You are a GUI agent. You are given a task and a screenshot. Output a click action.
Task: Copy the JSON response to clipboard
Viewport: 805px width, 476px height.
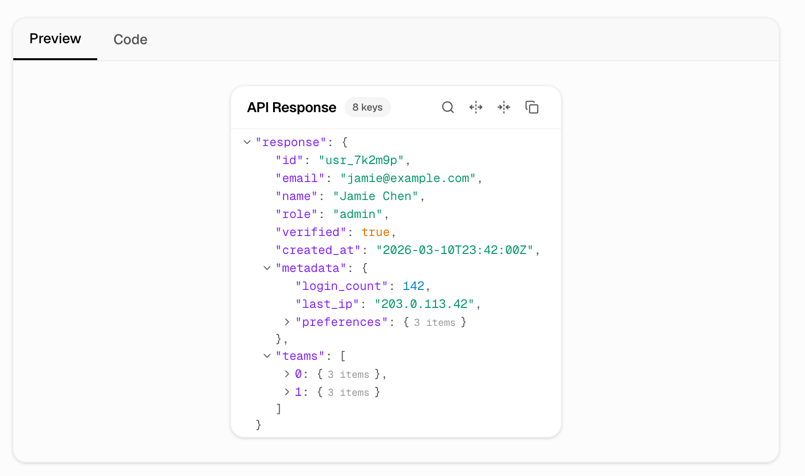tap(532, 107)
